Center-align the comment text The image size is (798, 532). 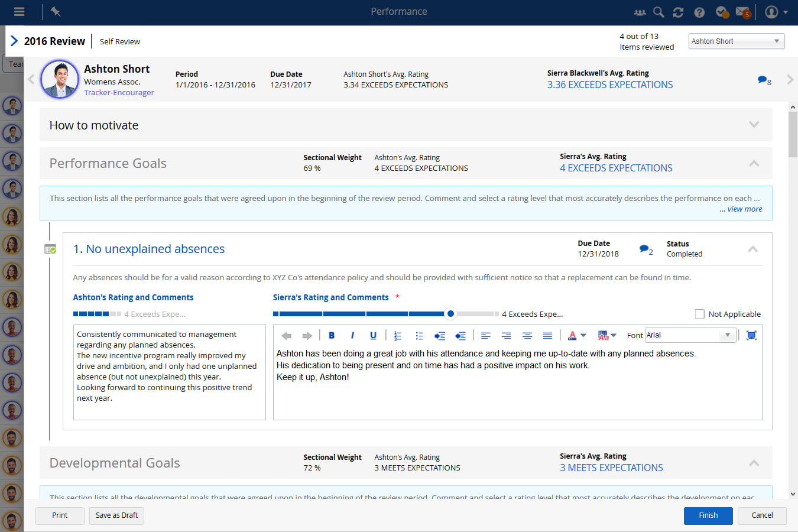(x=527, y=336)
